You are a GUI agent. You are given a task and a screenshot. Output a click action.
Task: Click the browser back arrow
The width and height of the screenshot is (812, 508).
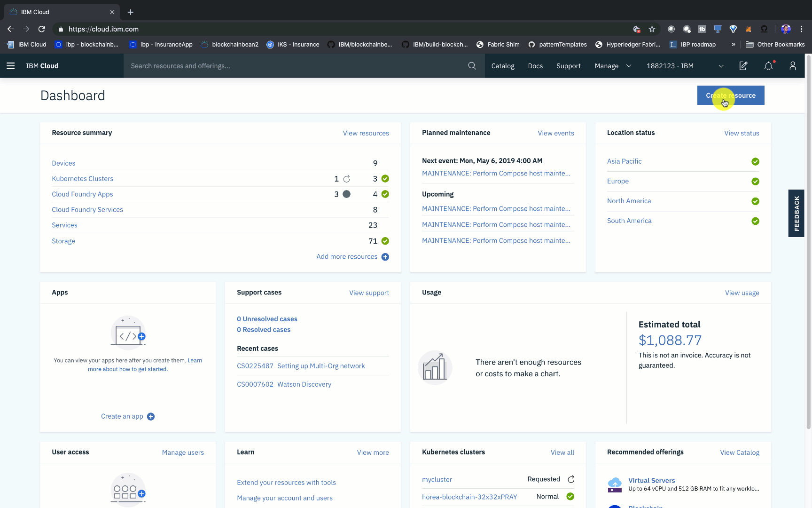point(10,29)
